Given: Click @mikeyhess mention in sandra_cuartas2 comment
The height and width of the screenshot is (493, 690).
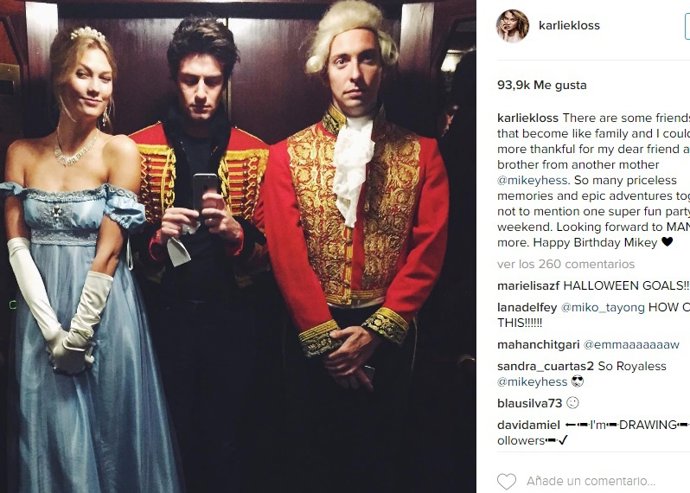Looking at the screenshot, I should coord(532,382).
